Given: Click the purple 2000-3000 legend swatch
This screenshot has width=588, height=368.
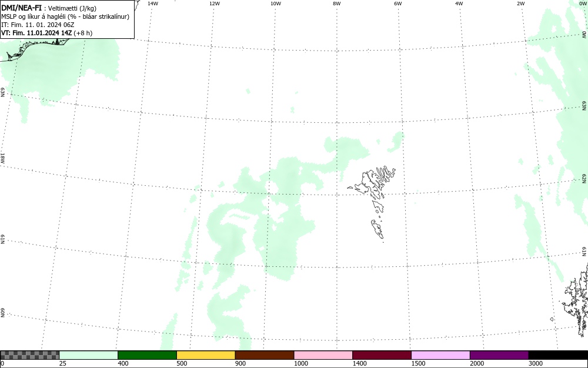Looking at the screenshot, I should 499,355.
